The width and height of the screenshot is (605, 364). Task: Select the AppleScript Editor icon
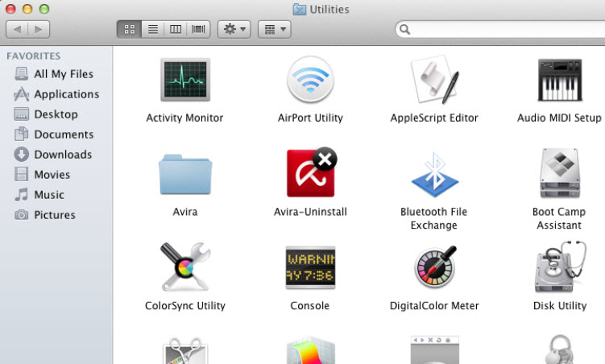pyautogui.click(x=434, y=80)
